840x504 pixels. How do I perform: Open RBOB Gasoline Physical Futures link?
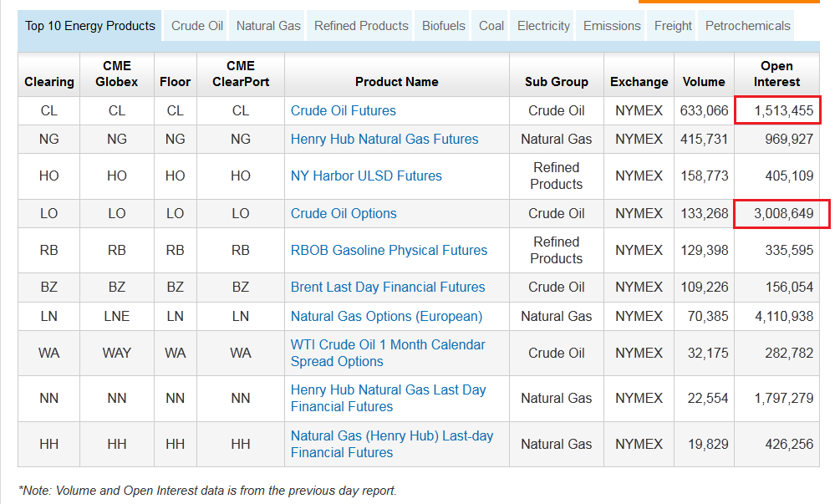389,250
